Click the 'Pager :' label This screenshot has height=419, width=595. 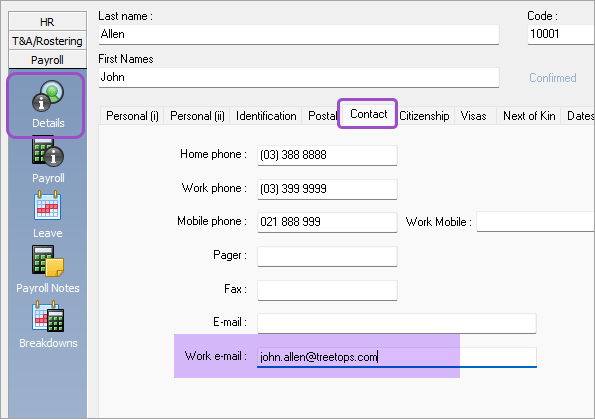(230, 255)
